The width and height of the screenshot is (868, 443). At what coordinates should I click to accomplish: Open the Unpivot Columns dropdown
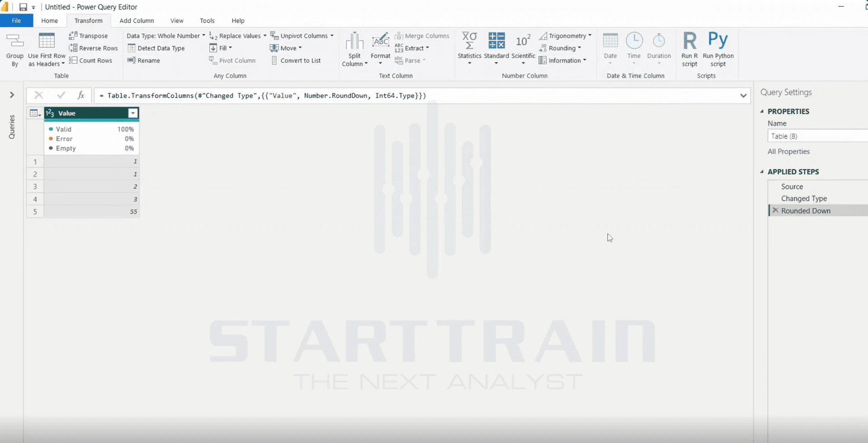click(302, 36)
